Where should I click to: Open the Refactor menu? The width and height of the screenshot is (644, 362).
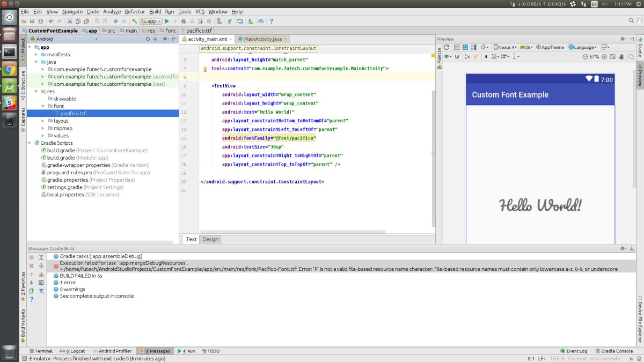point(135,11)
